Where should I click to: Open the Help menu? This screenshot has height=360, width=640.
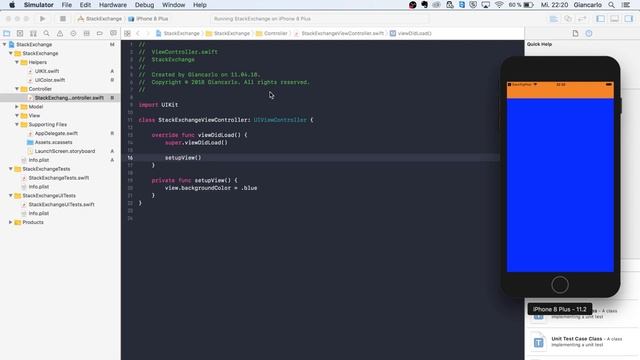(200, 5)
